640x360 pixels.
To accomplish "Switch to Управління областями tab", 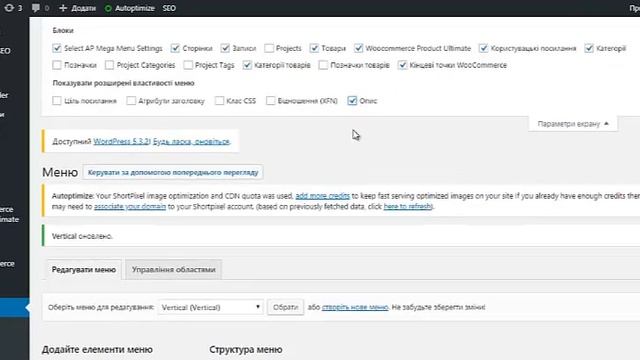I will [173, 270].
